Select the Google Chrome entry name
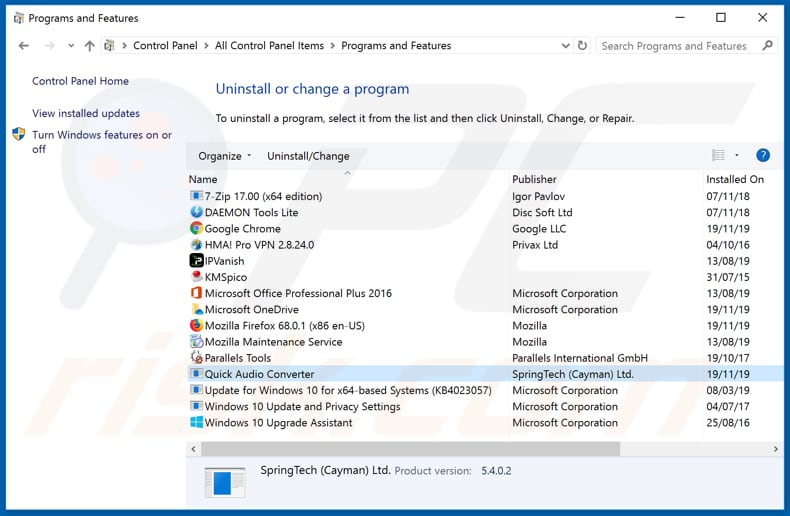This screenshot has width=790, height=516. pyautogui.click(x=242, y=228)
